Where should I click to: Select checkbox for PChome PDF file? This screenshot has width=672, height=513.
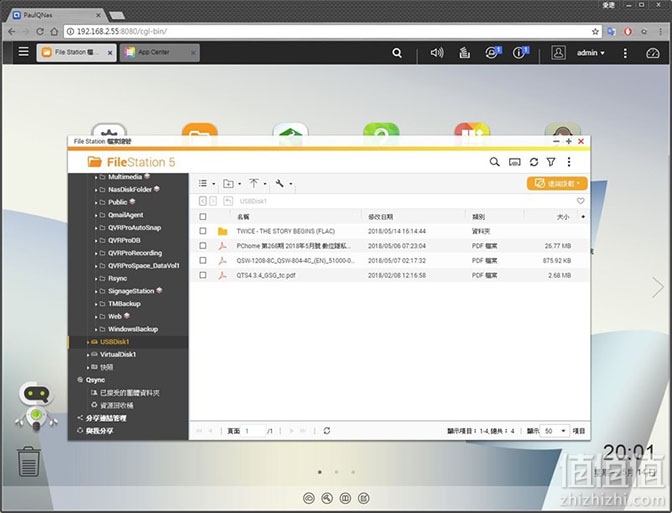coord(203,246)
